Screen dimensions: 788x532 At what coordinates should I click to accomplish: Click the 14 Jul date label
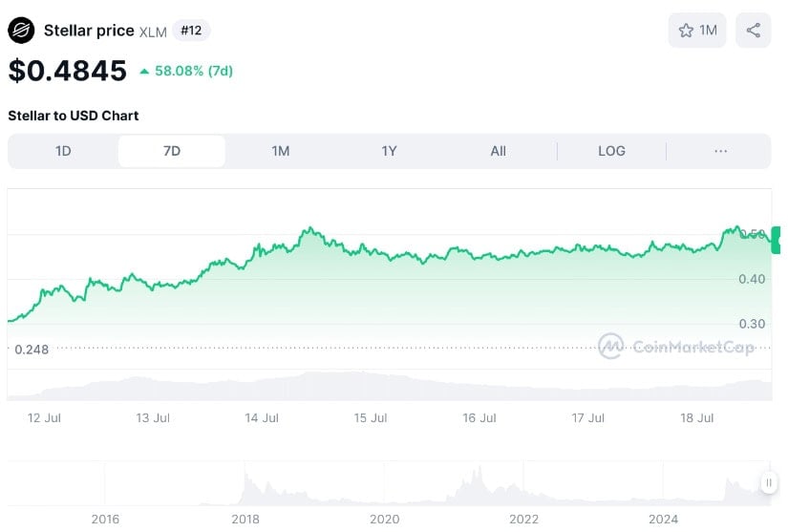point(262,418)
